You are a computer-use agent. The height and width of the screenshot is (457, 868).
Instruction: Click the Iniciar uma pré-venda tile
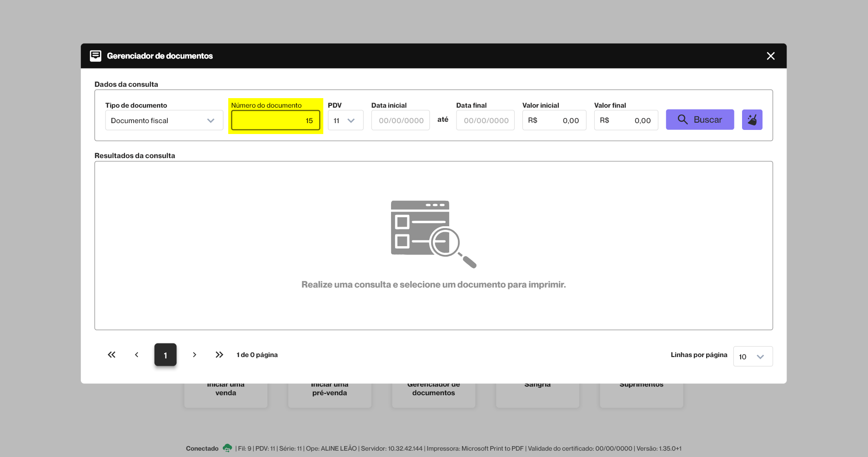[330, 394]
